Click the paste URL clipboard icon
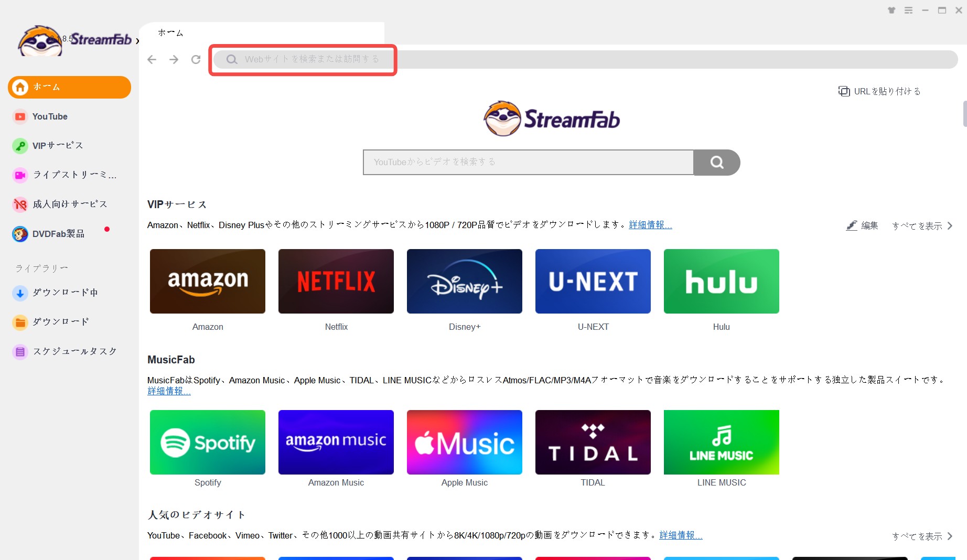Image resolution: width=967 pixels, height=560 pixels. 844,91
